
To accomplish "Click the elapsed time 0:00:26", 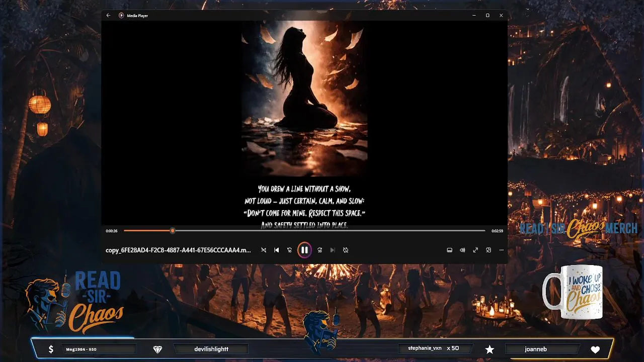I will 112,231.
